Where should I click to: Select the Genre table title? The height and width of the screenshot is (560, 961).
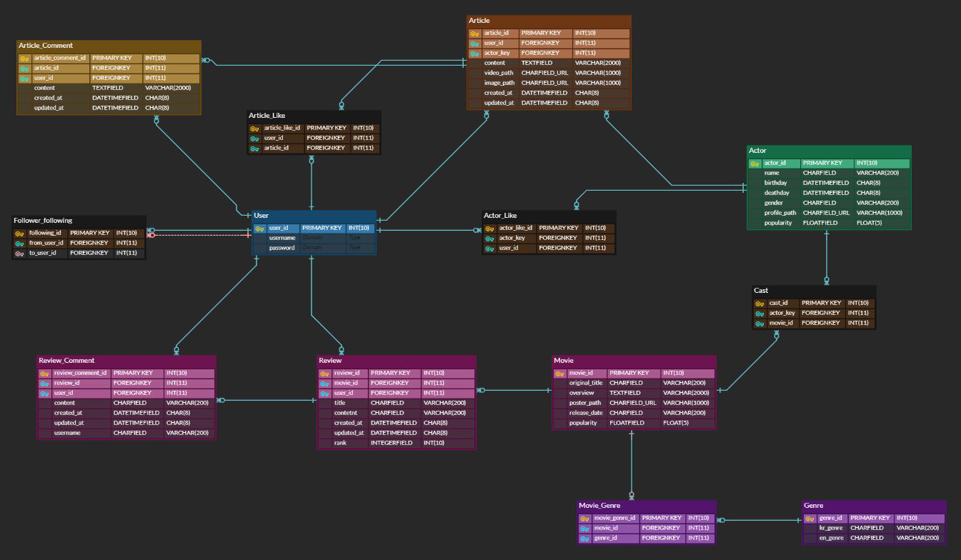click(x=813, y=506)
